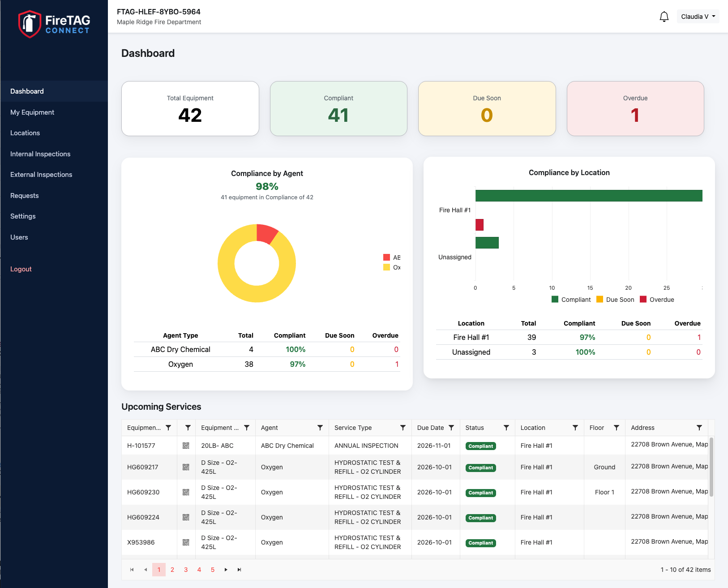Open filter on Service Type column
The image size is (728, 588).
403,428
